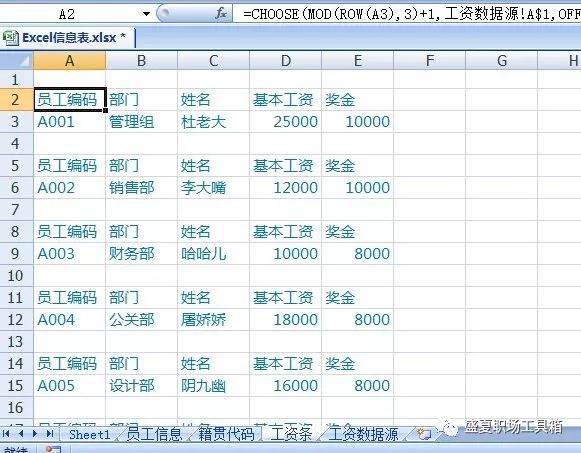Screen dimensions: 581x453
Task: Select column A header
Action: point(69,61)
